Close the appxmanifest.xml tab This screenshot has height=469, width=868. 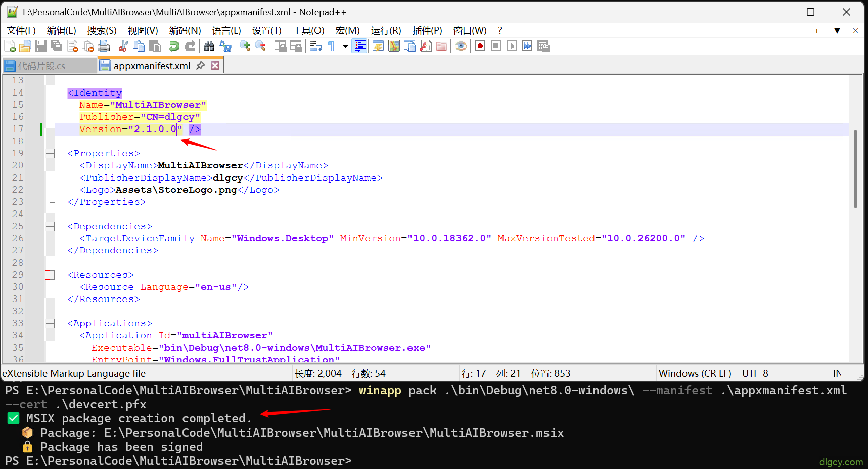coord(215,66)
